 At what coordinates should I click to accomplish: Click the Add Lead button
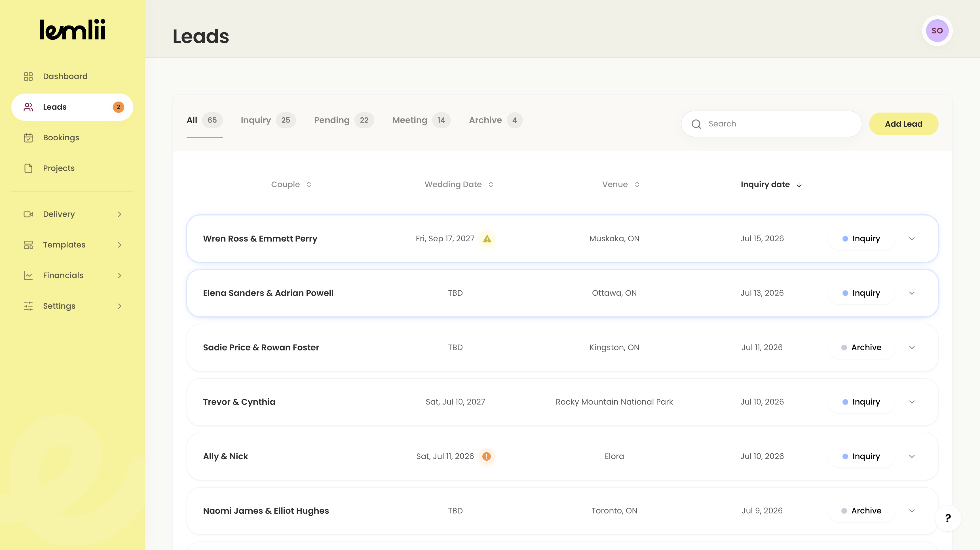(903, 124)
